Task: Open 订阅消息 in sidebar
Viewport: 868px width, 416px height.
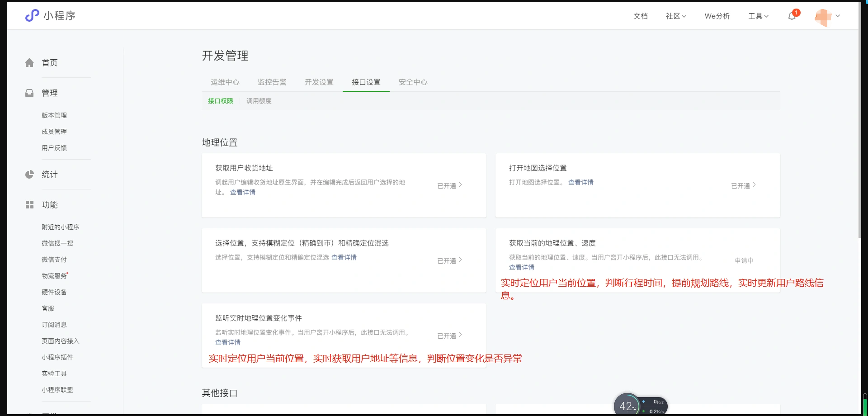Action: [x=54, y=325]
